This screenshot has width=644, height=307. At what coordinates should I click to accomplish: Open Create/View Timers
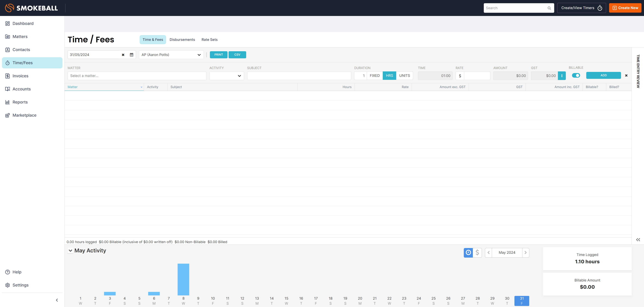(x=582, y=8)
